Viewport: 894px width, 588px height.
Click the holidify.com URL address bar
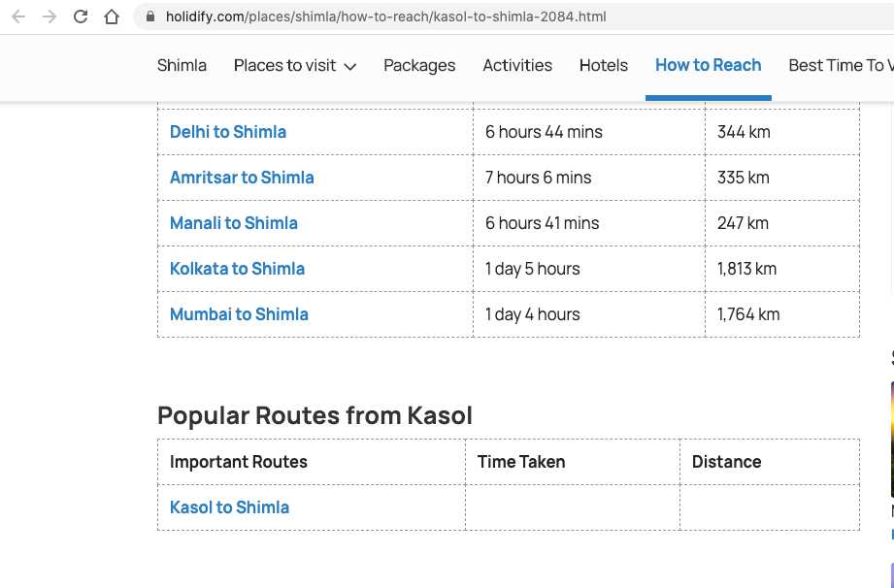coord(513,16)
